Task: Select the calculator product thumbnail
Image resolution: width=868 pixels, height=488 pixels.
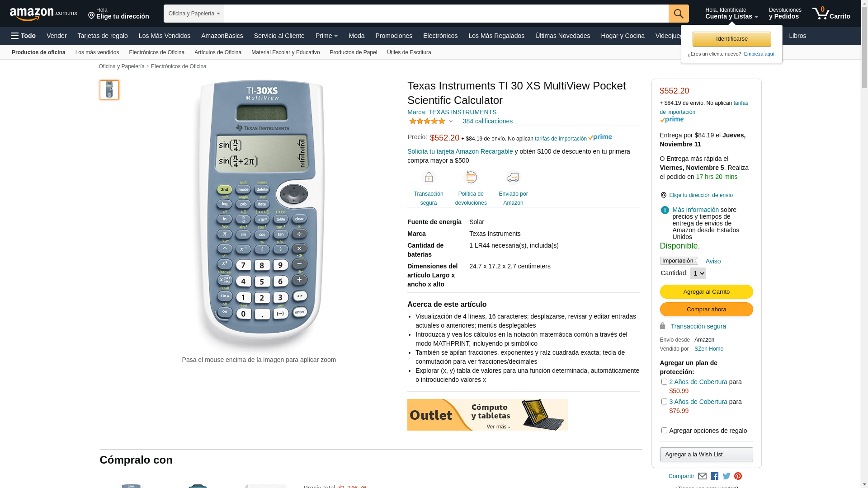Action: [109, 90]
